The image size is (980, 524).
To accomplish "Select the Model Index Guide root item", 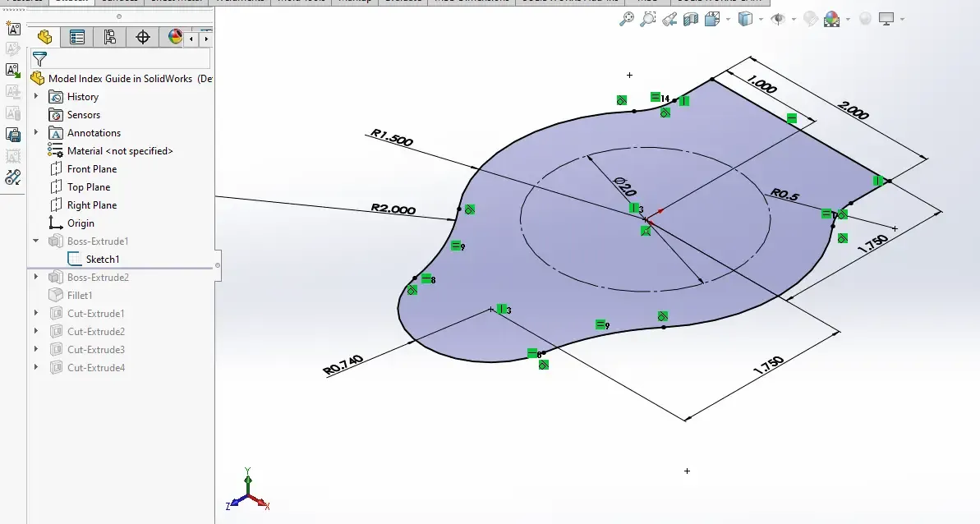I will click(122, 79).
